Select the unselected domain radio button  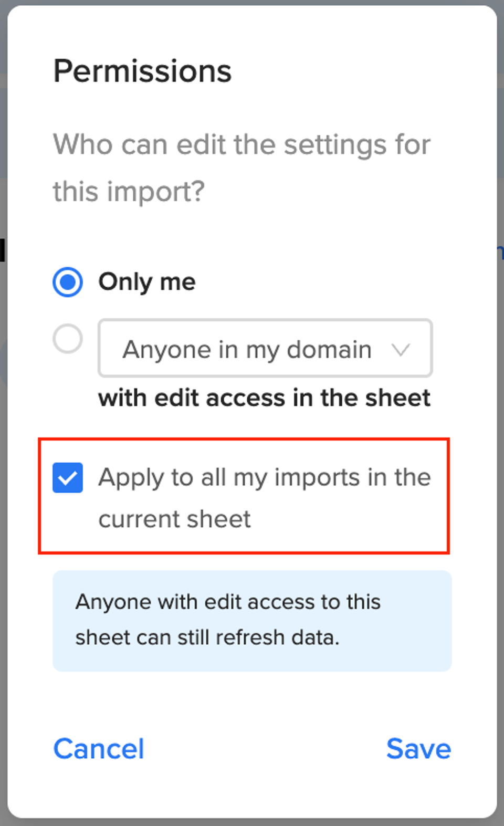click(x=68, y=339)
